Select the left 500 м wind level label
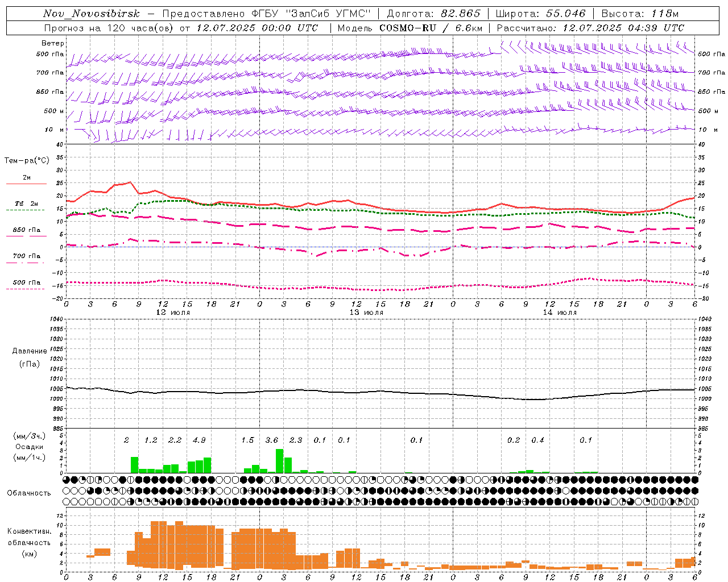 pyautogui.click(x=55, y=111)
